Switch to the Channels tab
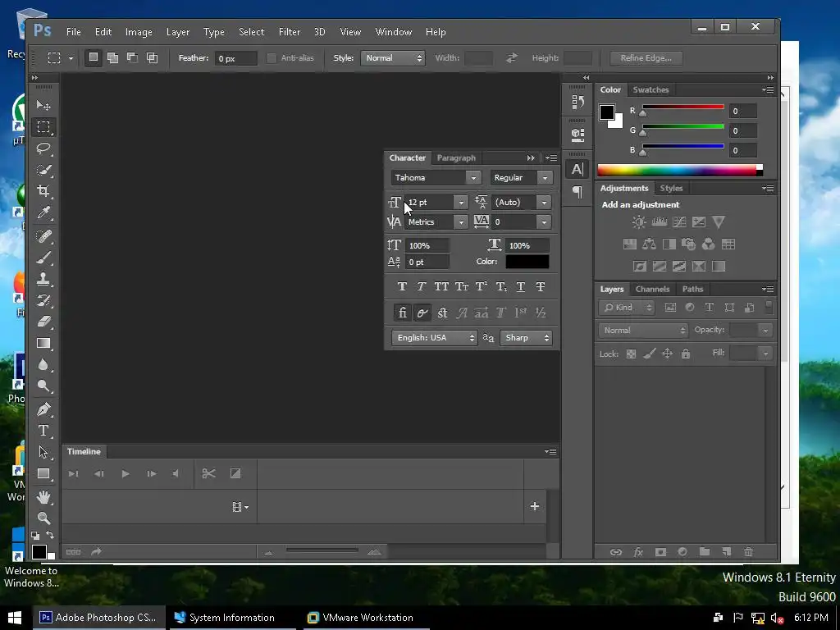 point(652,289)
